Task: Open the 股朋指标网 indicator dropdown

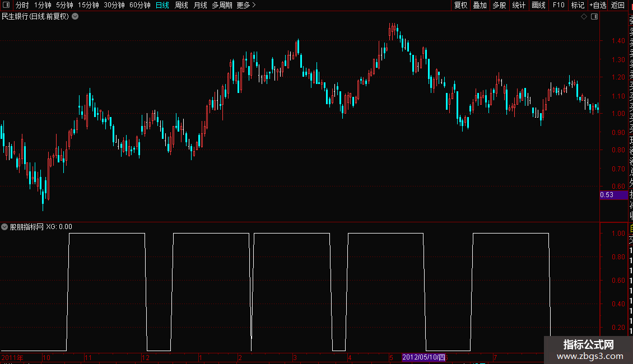Action: click(x=4, y=227)
